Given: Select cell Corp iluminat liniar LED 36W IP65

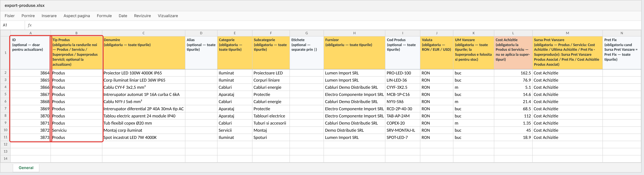Looking at the screenshot, I should (x=144, y=80).
